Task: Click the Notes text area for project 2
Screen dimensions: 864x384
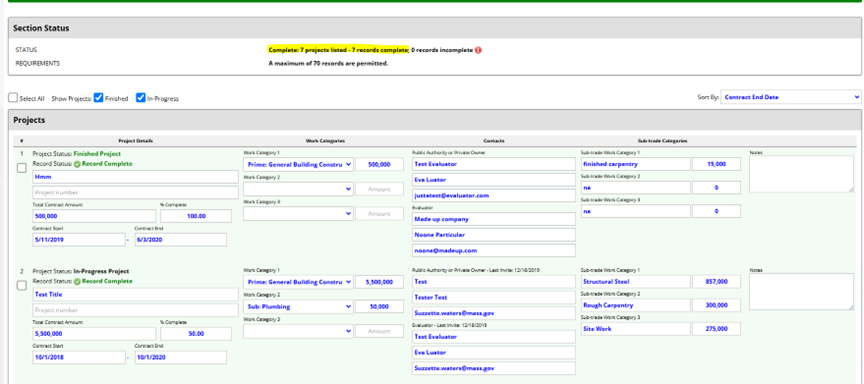Action: [x=801, y=291]
